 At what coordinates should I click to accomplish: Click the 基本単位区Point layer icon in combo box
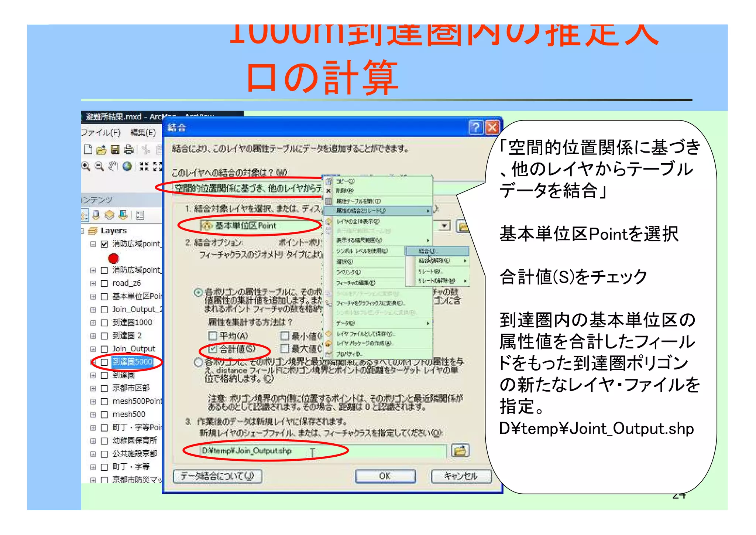(207, 225)
